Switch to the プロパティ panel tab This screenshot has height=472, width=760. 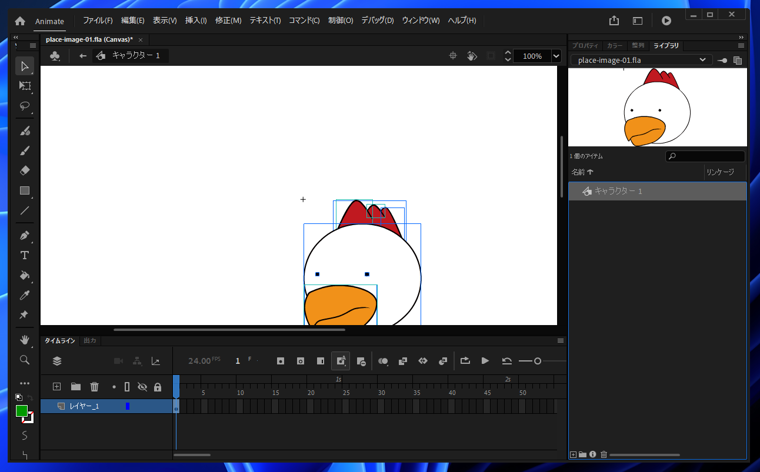coord(585,46)
